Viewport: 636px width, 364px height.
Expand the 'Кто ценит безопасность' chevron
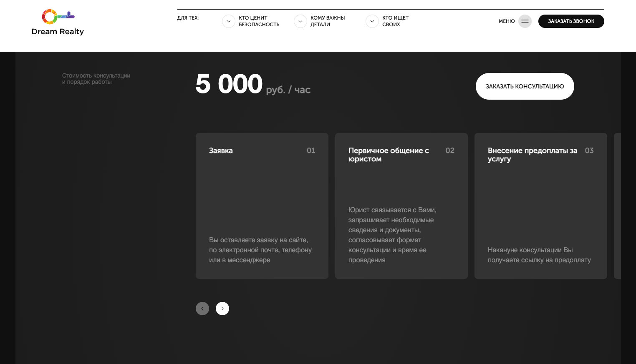(x=229, y=21)
